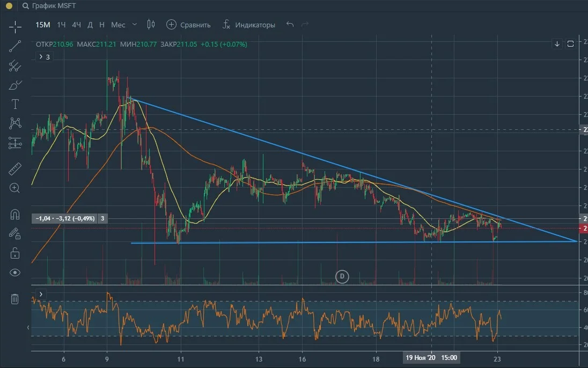Select the text annotation tool
The height and width of the screenshot is (368, 588).
(x=15, y=104)
